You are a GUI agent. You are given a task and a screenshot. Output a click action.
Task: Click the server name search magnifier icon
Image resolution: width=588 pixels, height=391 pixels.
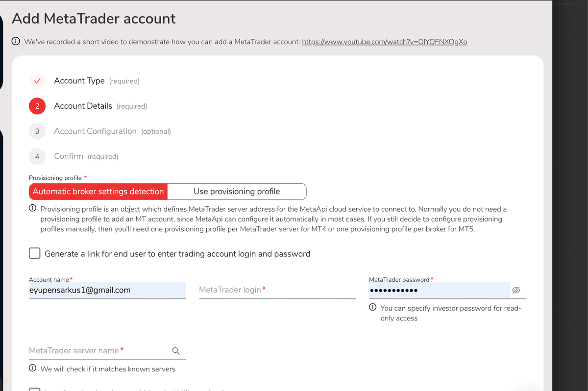pyautogui.click(x=176, y=351)
